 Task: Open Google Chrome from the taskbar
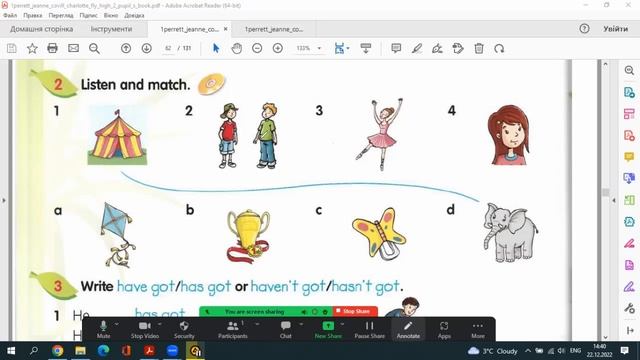tap(58, 351)
